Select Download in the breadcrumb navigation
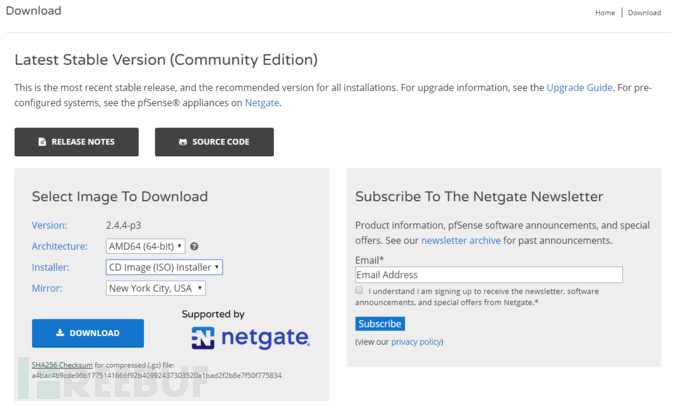The width and height of the screenshot is (690, 406). (644, 13)
